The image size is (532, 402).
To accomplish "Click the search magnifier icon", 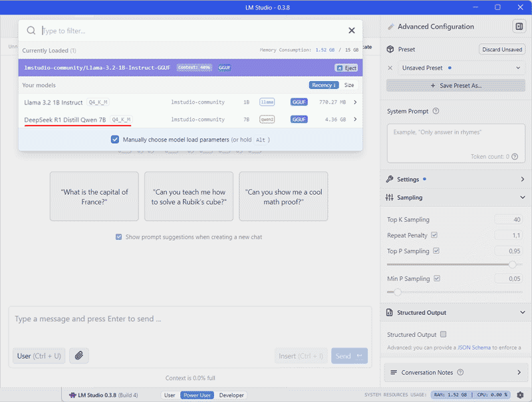I will click(x=31, y=31).
